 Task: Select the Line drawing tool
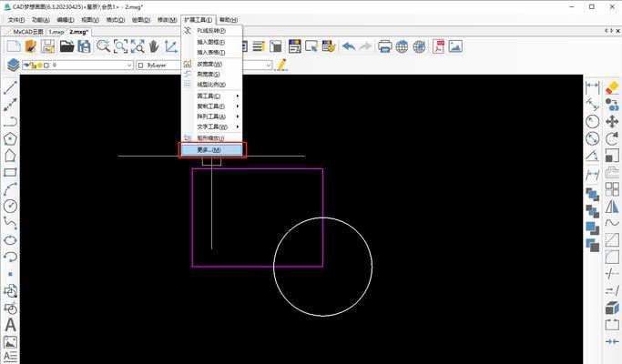(x=10, y=87)
